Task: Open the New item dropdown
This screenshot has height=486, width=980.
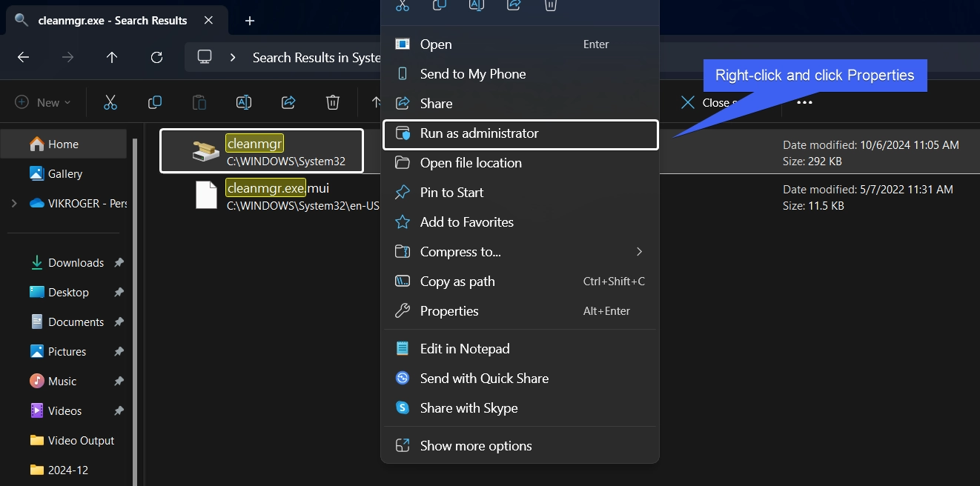Action: click(x=43, y=102)
